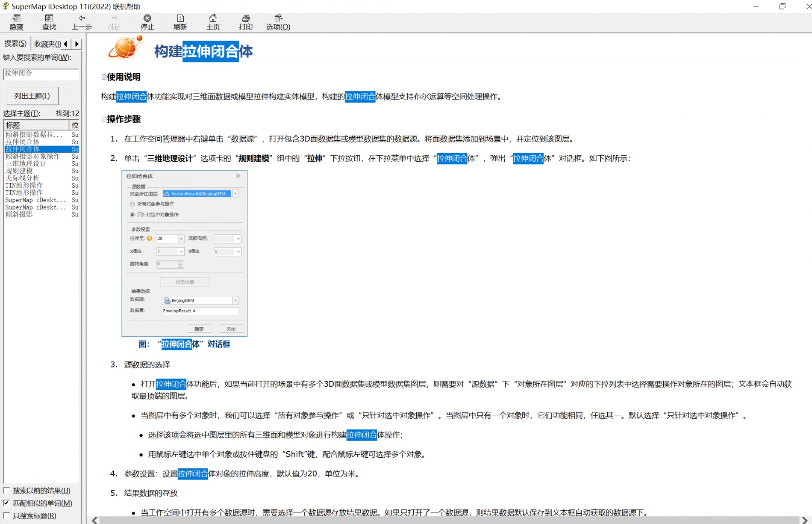This screenshot has width=812, height=524.
Task: Minimize the help window
Action: coord(756,6)
